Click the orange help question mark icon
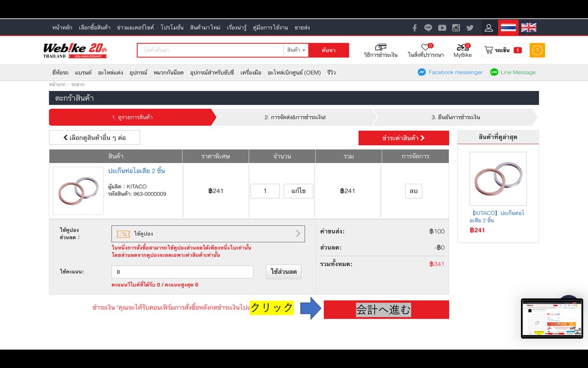The width and height of the screenshot is (588, 368). coord(537,50)
